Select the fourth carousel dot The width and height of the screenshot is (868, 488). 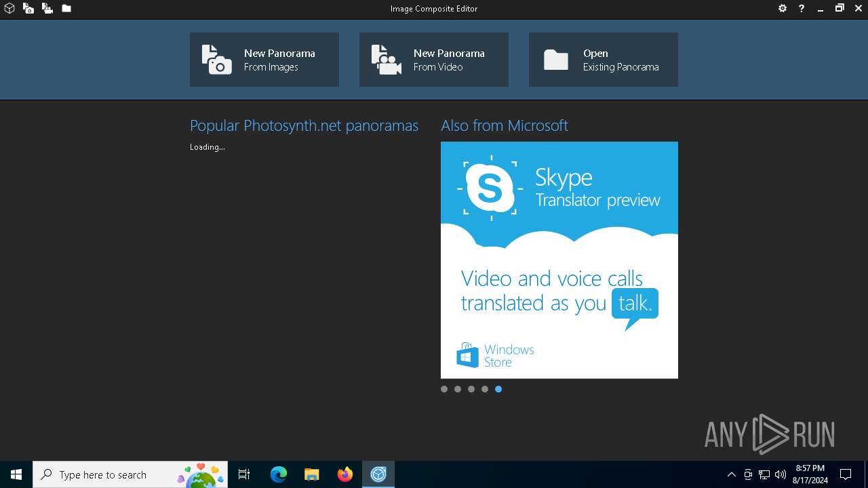[485, 389]
